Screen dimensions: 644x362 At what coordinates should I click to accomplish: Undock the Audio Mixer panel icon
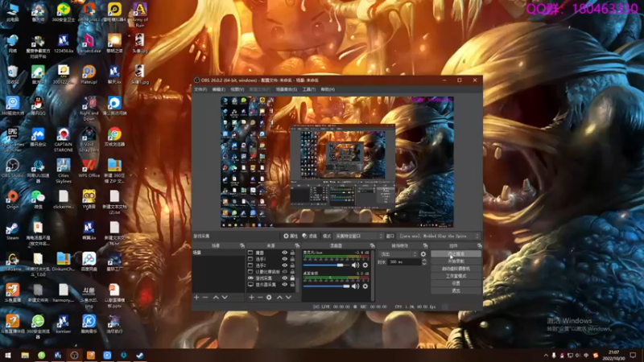[x=372, y=245]
